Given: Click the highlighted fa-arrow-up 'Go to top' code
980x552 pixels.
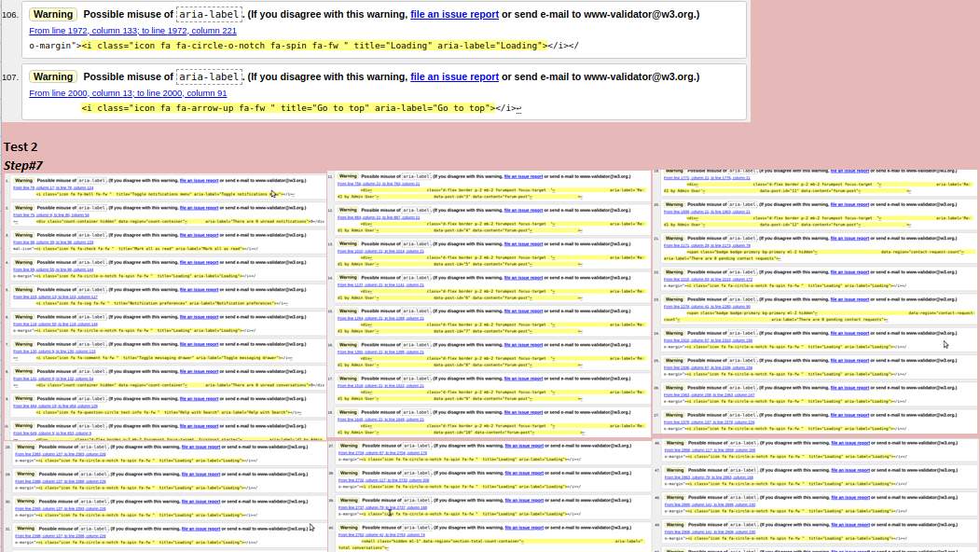Looking at the screenshot, I should click(x=288, y=108).
